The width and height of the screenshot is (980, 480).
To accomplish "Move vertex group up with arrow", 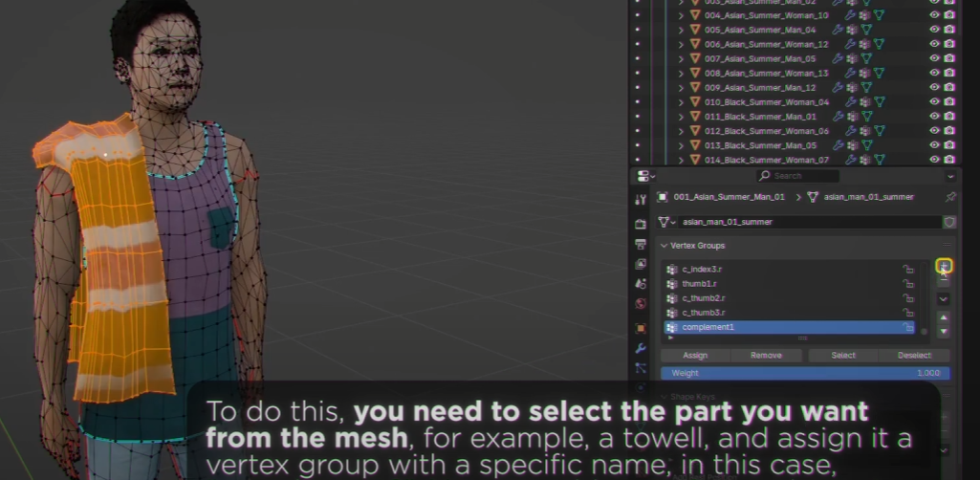I will (944, 317).
